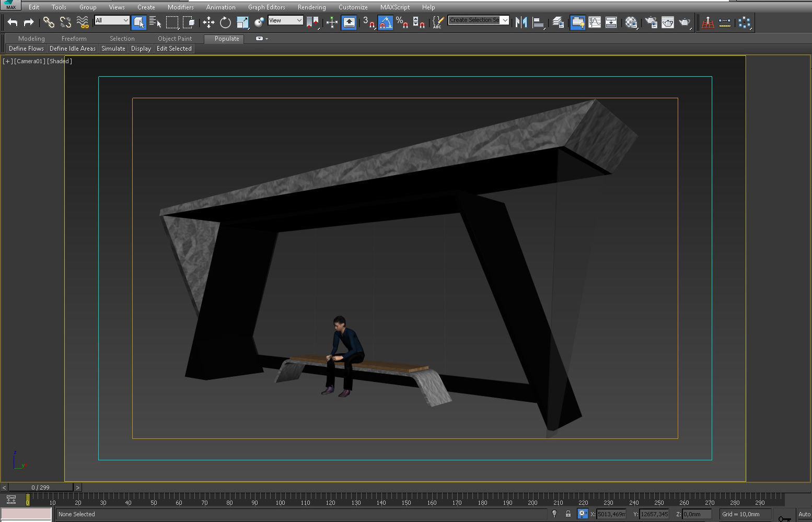Activate the Select Object tool
Screen dimensions: 812x522
click(139, 22)
